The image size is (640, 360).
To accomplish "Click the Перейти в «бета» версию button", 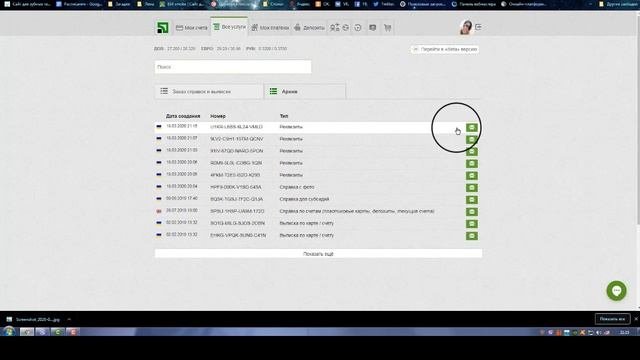I will pyautogui.click(x=444, y=49).
